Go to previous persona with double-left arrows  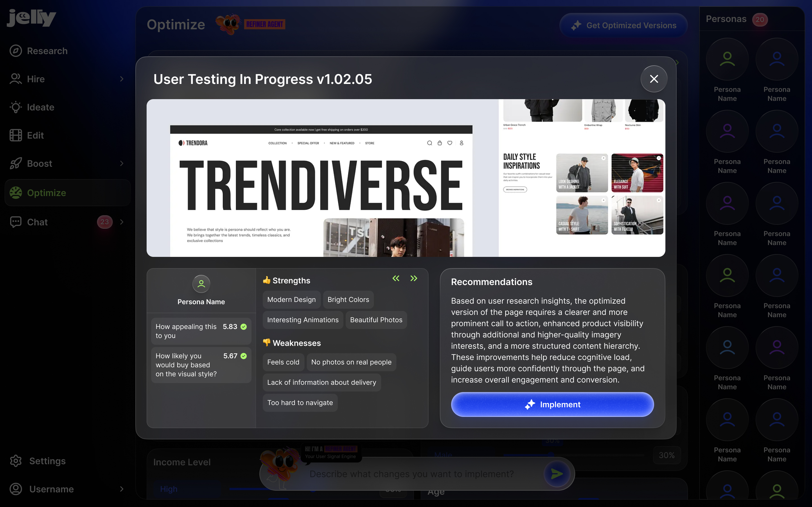pos(396,279)
